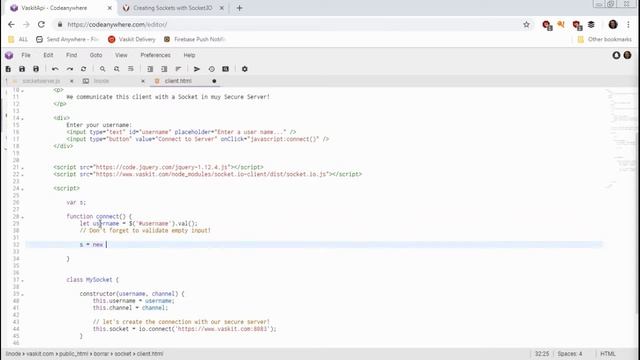The height and width of the screenshot is (360, 640).
Task: Go back in the browser
Action: point(11,24)
